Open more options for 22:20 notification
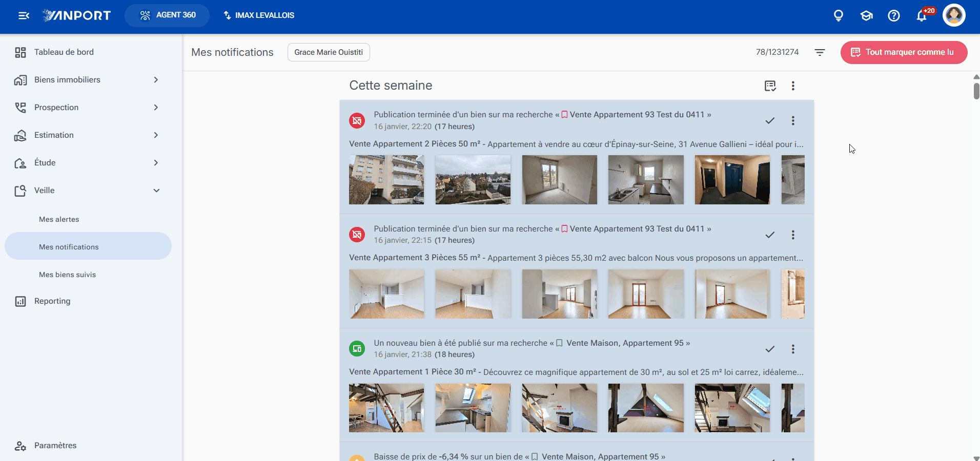This screenshot has height=461, width=980. pyautogui.click(x=793, y=121)
